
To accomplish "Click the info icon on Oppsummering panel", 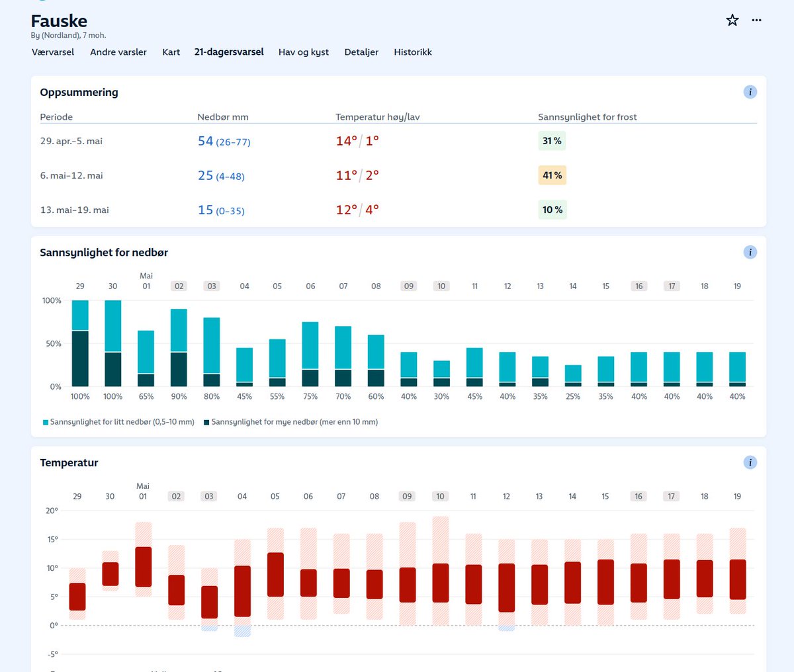I will point(750,92).
